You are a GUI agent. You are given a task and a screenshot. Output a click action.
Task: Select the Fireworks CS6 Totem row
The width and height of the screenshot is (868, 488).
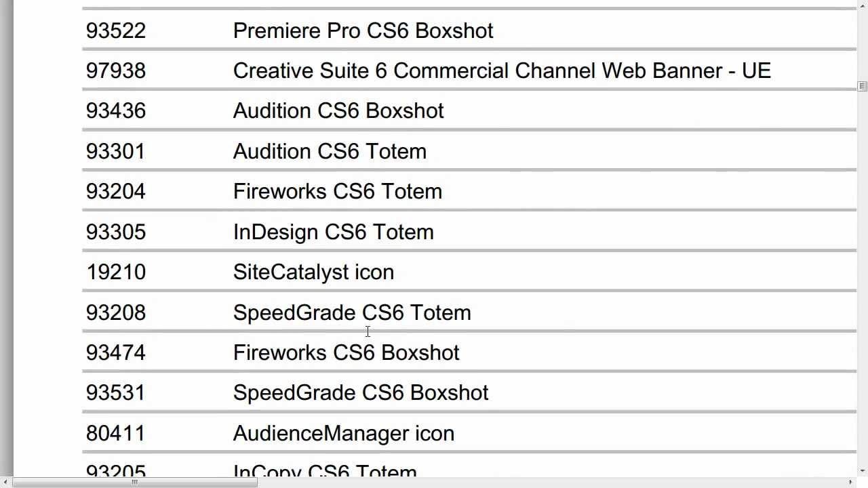337,191
